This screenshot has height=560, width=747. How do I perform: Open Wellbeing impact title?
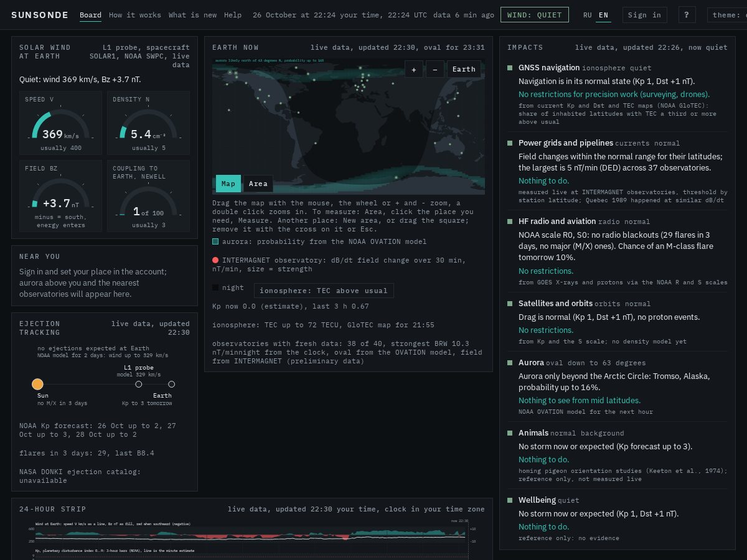tap(537, 500)
